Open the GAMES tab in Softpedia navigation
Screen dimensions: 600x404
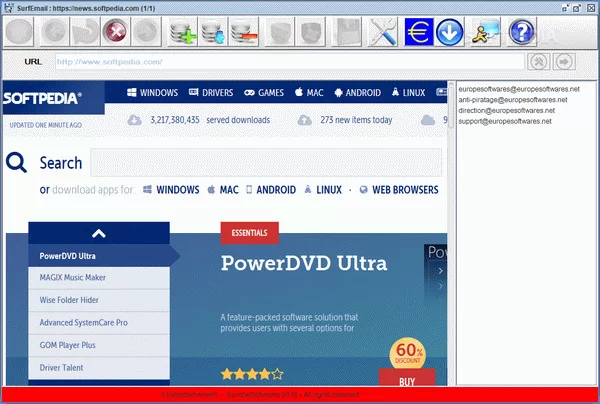tap(264, 93)
